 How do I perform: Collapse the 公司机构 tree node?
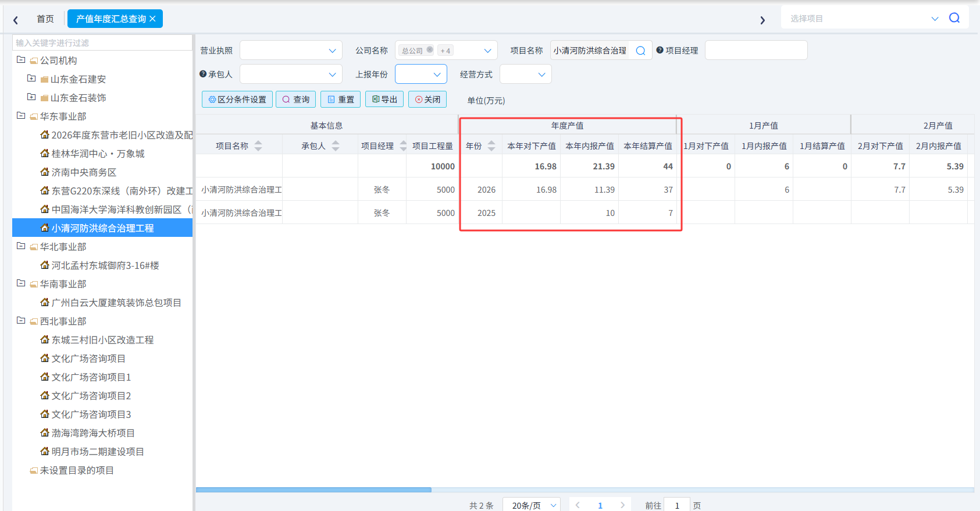point(21,60)
